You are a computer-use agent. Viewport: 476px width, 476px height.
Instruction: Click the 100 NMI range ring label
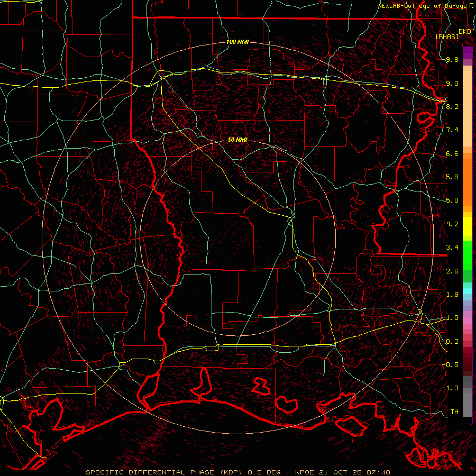click(x=237, y=42)
